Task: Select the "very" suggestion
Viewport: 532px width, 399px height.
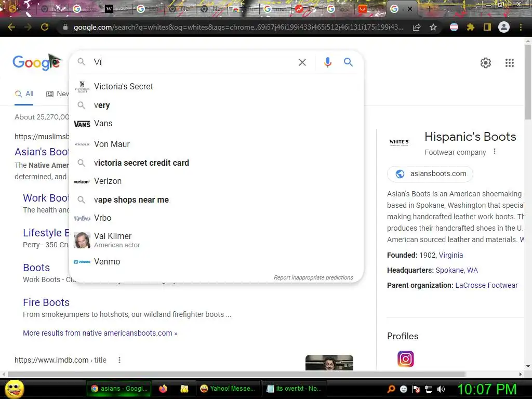Action: point(216,105)
